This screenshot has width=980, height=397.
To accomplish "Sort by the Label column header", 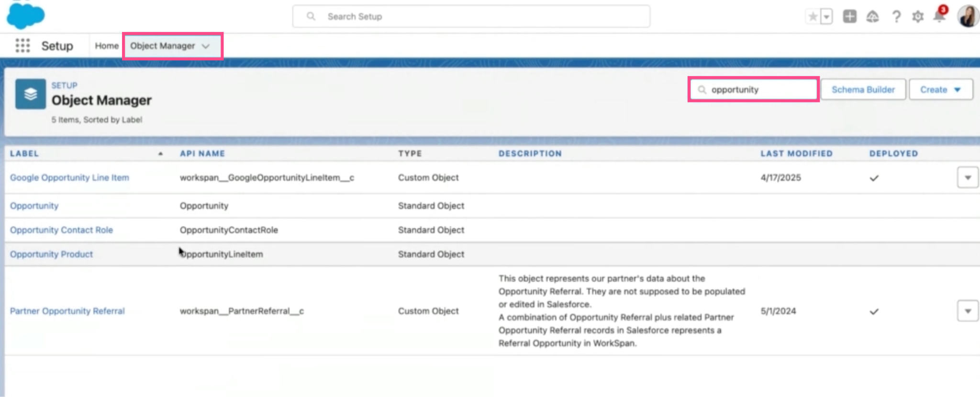I will click(x=24, y=154).
